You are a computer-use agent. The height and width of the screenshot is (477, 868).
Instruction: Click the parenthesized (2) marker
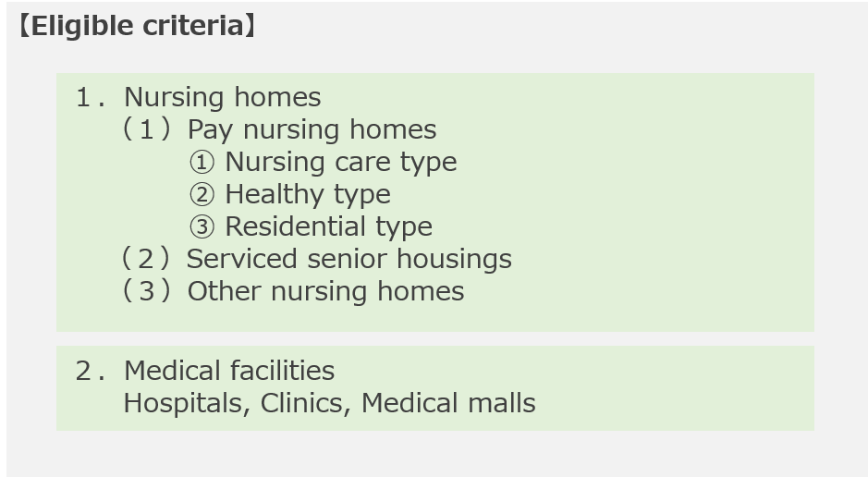(x=146, y=259)
